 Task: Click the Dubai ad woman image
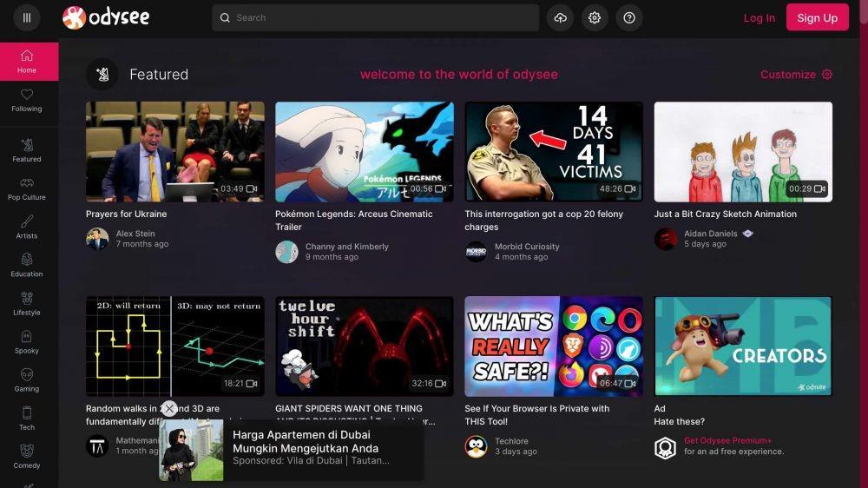pyautogui.click(x=192, y=450)
